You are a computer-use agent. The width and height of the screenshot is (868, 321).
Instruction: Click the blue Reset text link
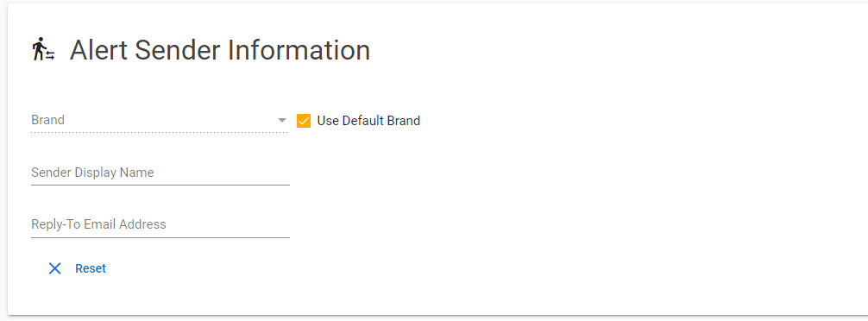coord(91,268)
